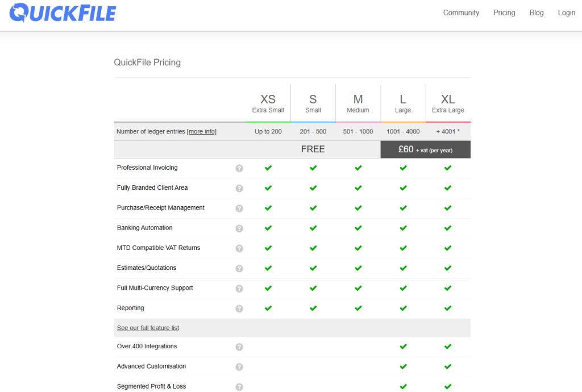Click the Segmented Profit & Loss label

pyautogui.click(x=151, y=386)
